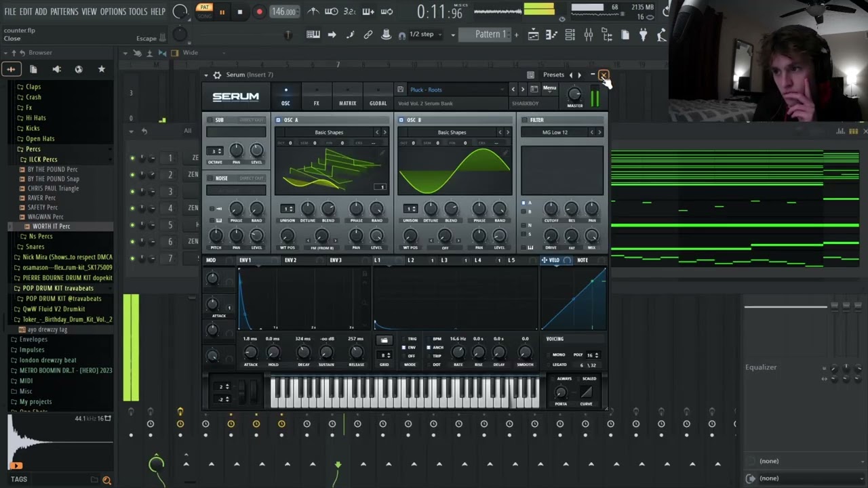Open the metronome toggle icon
868x488 pixels.
pos(313,12)
